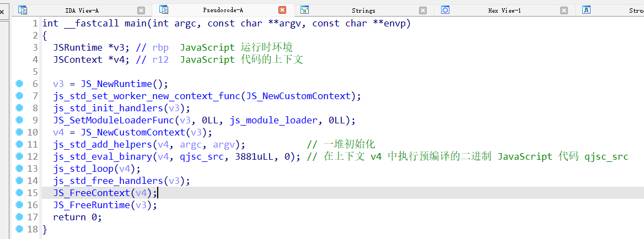Select the Pseudocode-A tab
Viewport: 644px width, 239px height.
pos(223,10)
